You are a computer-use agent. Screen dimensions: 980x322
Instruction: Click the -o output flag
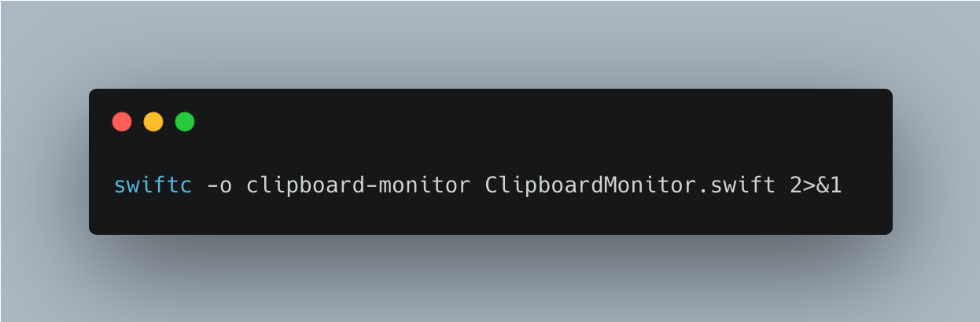coord(219,187)
